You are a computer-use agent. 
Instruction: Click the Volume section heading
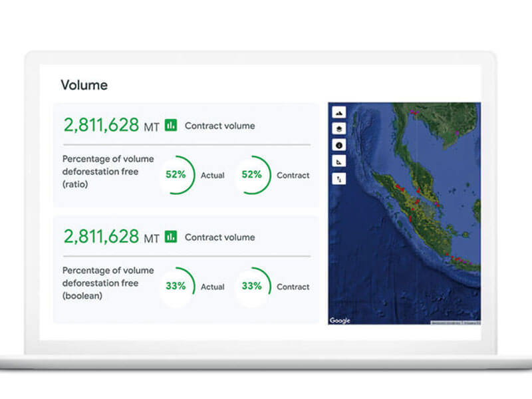pos(84,85)
